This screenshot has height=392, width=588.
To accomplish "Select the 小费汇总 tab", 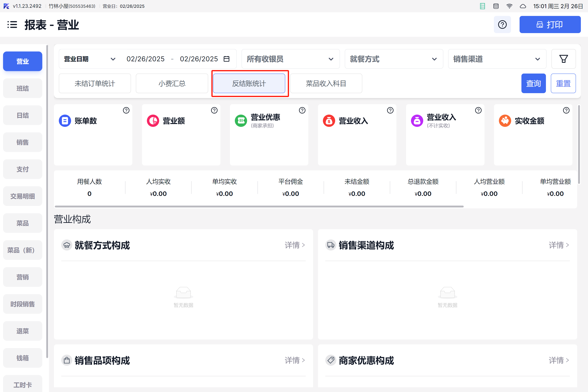I will 172,84.
